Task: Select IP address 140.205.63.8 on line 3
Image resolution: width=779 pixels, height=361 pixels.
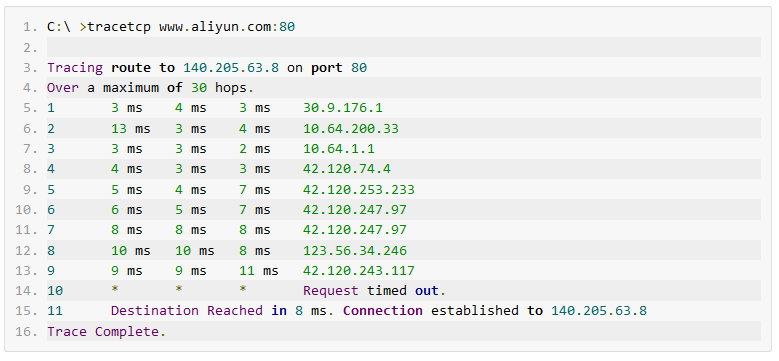Action: [231, 68]
